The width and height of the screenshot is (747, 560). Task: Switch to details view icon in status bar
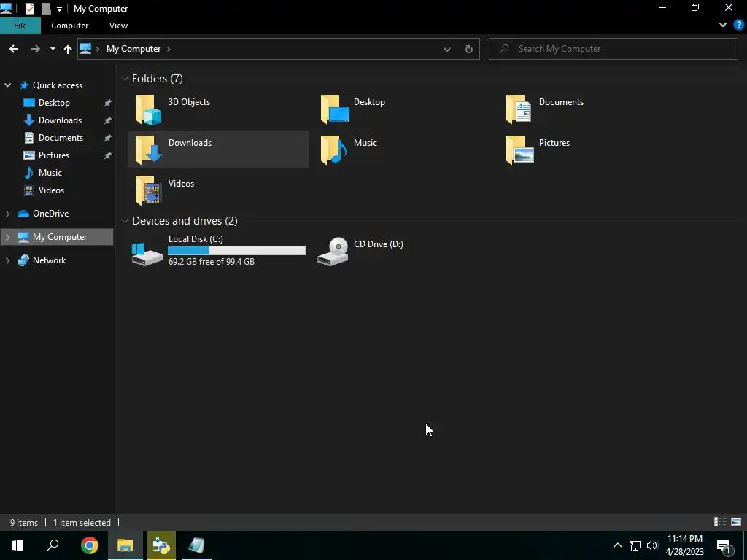pyautogui.click(x=720, y=522)
